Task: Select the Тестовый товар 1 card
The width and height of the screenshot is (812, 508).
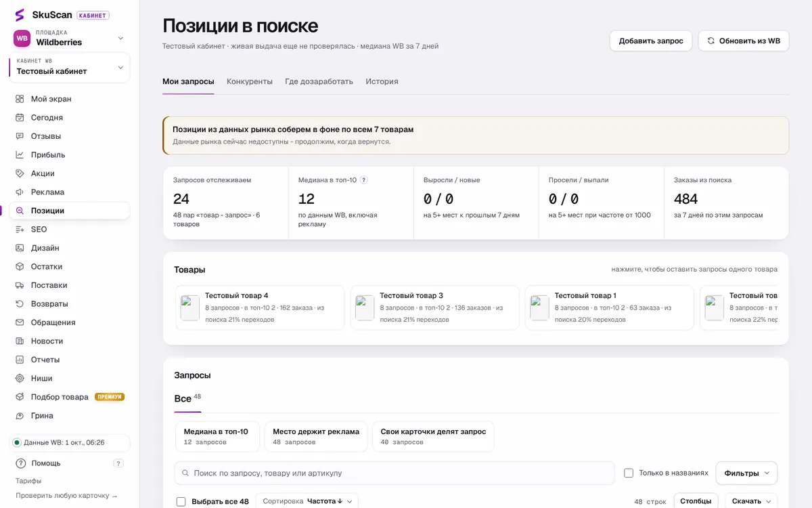Action: tap(609, 308)
